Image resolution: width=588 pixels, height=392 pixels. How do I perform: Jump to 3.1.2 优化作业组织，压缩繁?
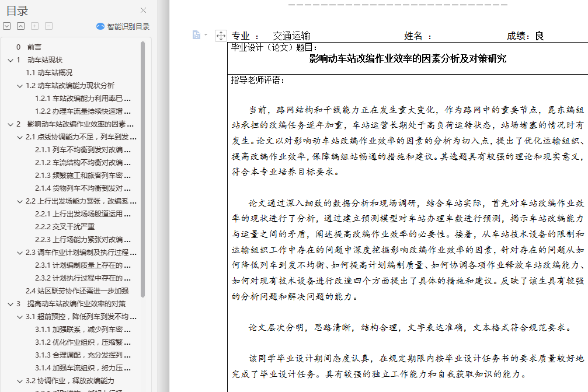tap(83, 342)
